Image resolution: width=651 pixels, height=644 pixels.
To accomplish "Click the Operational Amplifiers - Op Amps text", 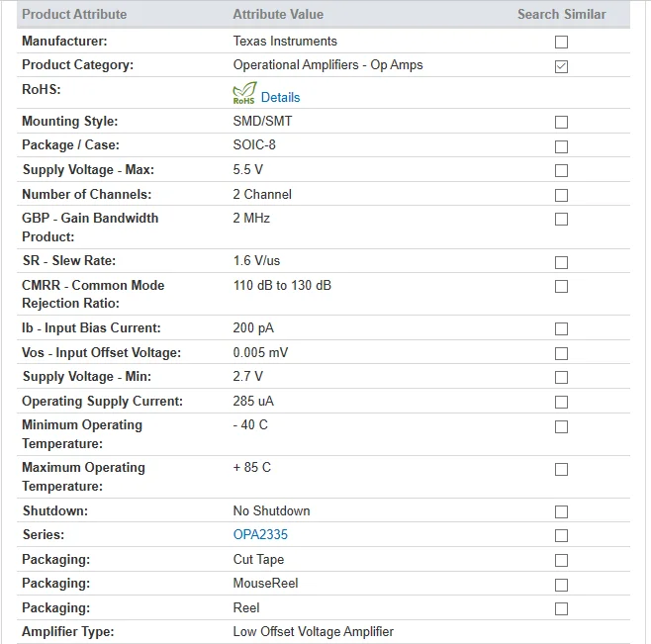I will [x=327, y=65].
